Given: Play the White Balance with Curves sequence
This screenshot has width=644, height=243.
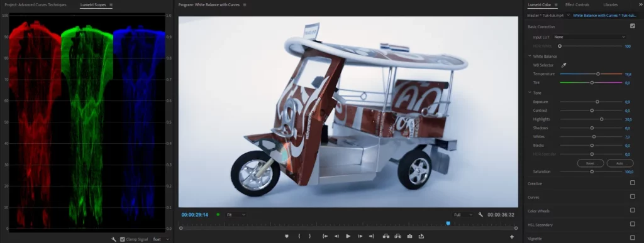Looking at the screenshot, I should (x=348, y=237).
